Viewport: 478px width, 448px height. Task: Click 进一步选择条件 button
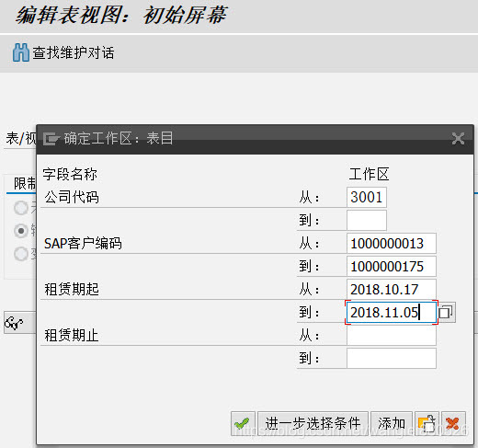click(x=313, y=424)
